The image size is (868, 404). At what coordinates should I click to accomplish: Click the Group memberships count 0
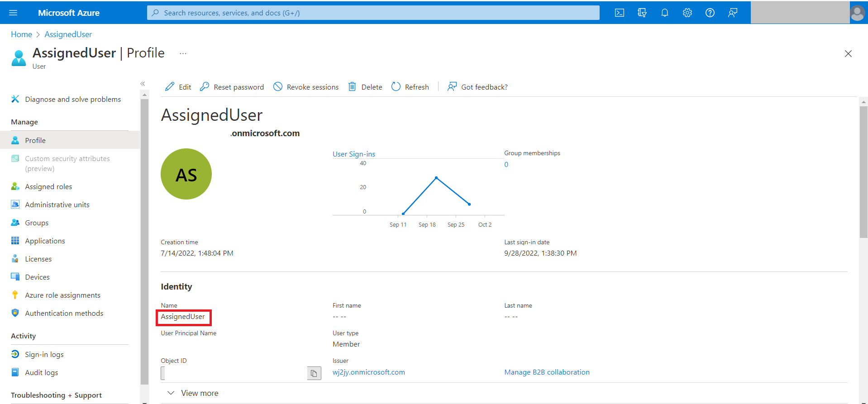pos(506,164)
